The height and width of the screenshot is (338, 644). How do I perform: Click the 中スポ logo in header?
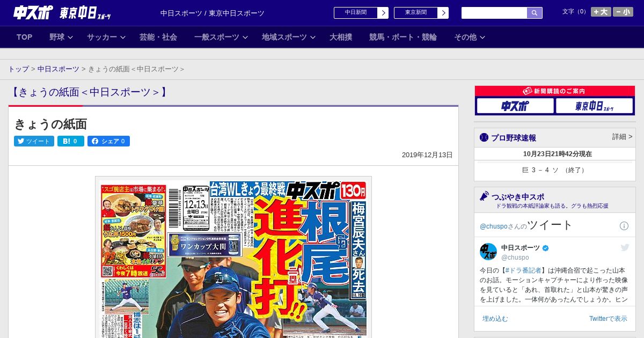tap(33, 12)
